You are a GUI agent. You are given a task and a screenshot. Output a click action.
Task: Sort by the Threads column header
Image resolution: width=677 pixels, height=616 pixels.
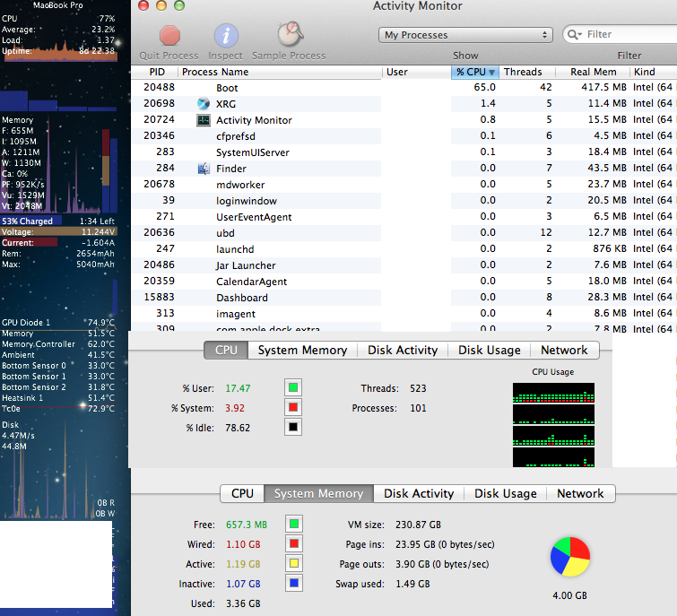pyautogui.click(x=527, y=72)
